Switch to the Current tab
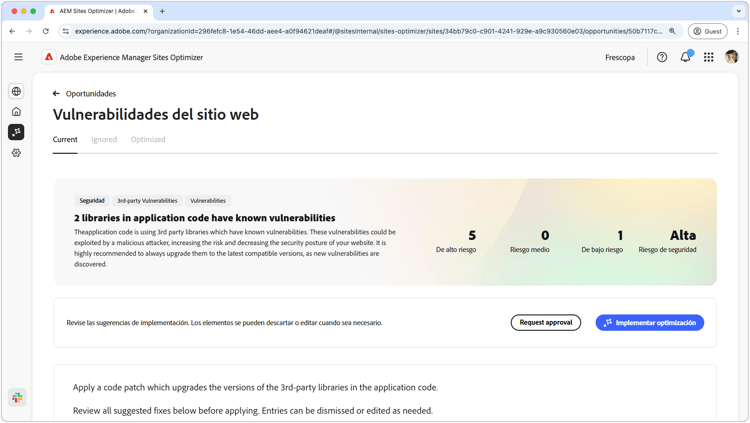This screenshot has width=750, height=423. (65, 140)
